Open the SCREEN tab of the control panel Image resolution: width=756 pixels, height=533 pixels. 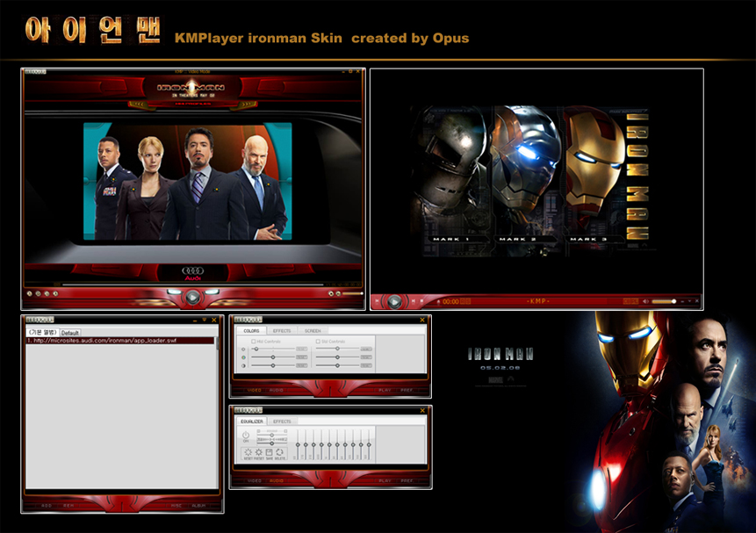click(313, 330)
